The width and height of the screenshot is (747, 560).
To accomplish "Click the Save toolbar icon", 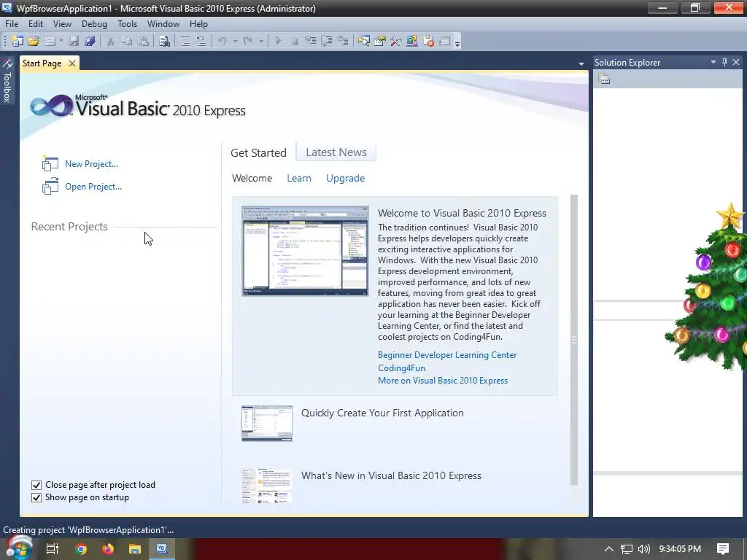I will [74, 41].
